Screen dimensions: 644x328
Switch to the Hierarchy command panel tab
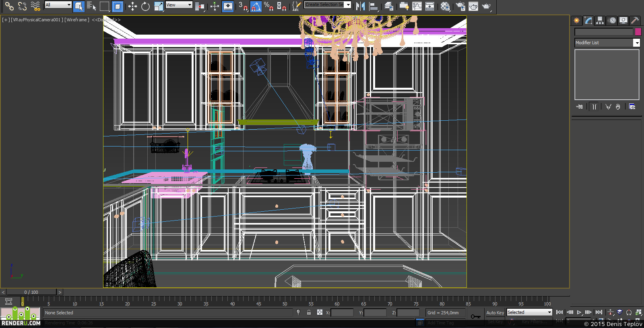pos(600,21)
